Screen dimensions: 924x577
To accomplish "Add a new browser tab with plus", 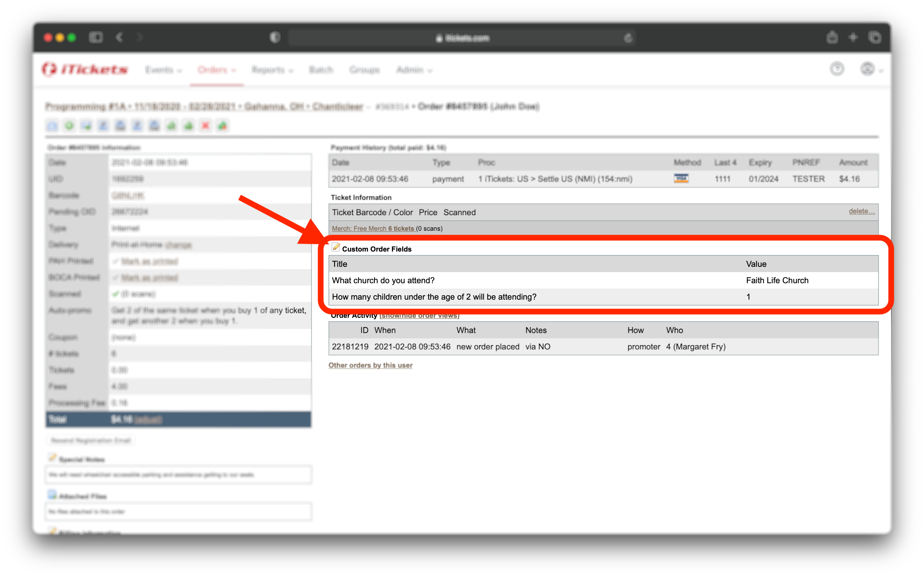I will (x=853, y=37).
